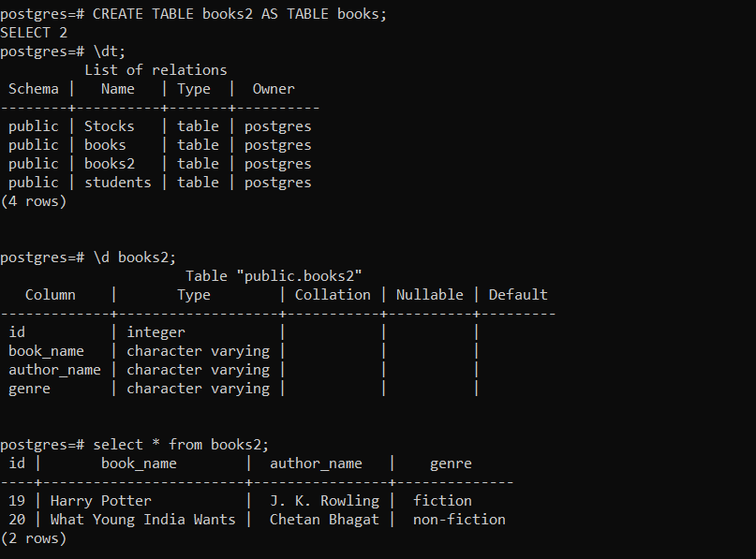
Task: Click the "SELECT 2" result line
Action: point(34,33)
